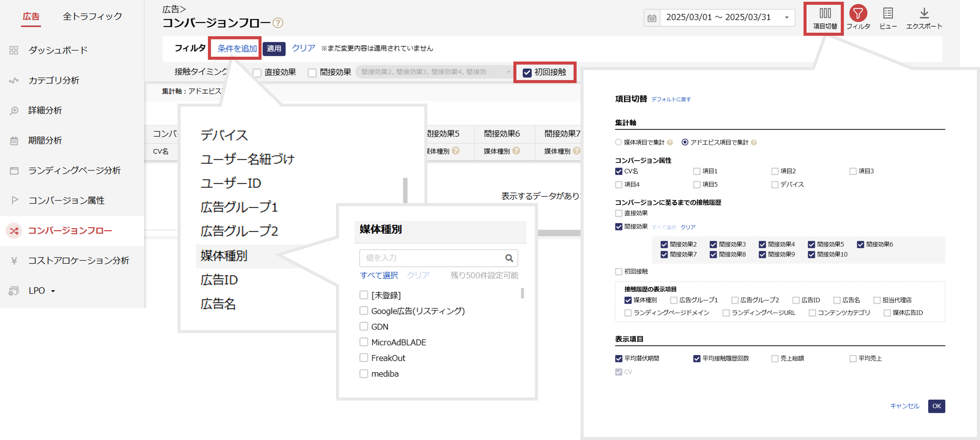The image size is (980, 440).
Task: Open the date range dropdown arrow
Action: (x=786, y=17)
